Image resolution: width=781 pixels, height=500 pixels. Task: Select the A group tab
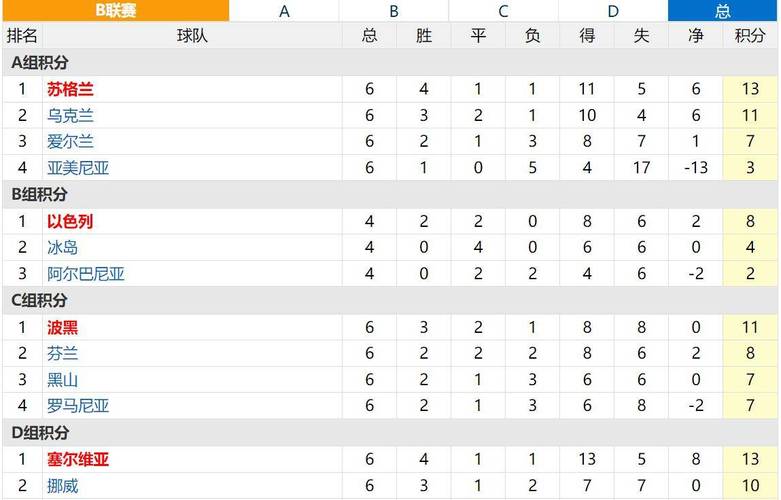coord(284,10)
